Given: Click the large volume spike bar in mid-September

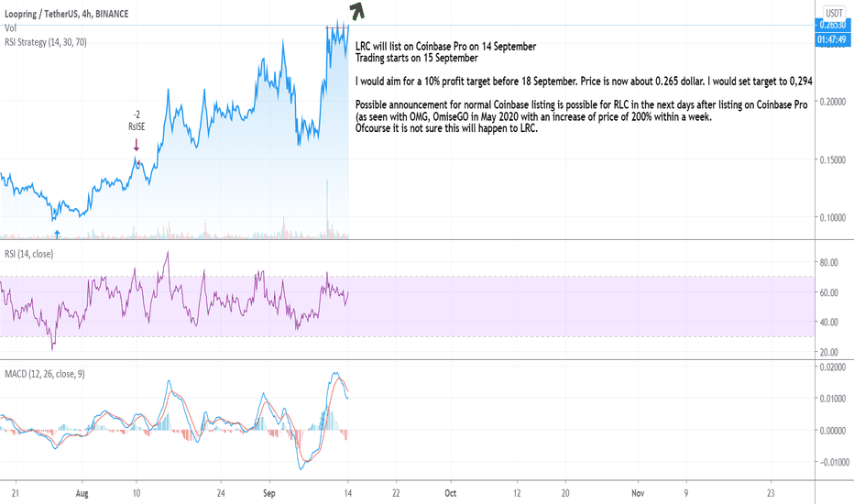Looking at the screenshot, I should pos(327,209).
